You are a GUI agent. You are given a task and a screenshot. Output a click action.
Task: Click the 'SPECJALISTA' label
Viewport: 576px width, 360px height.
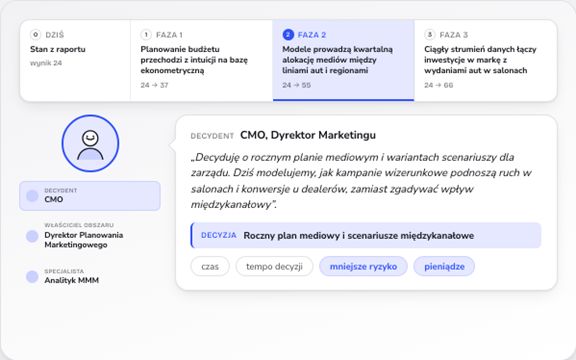tap(64, 271)
